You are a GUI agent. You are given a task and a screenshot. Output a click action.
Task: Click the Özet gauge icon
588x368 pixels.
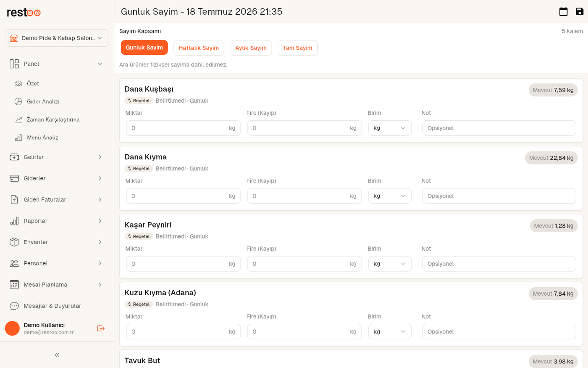coord(18,84)
